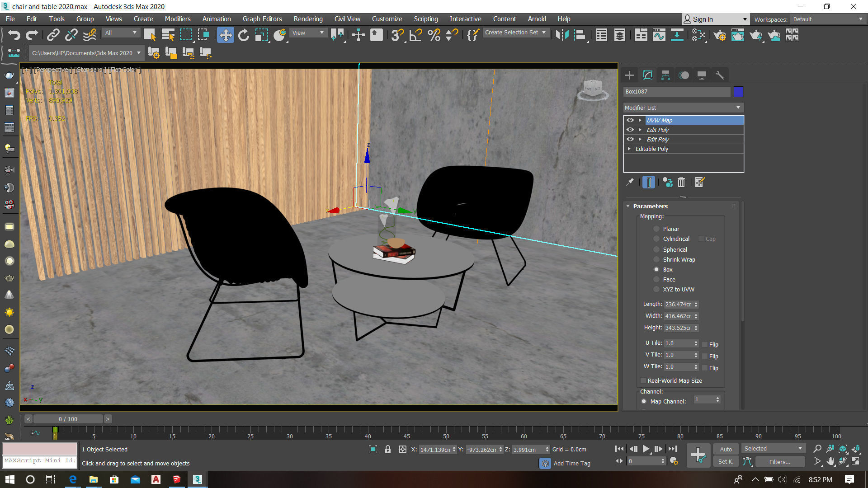Activate the Select and Move tool

[x=225, y=35]
